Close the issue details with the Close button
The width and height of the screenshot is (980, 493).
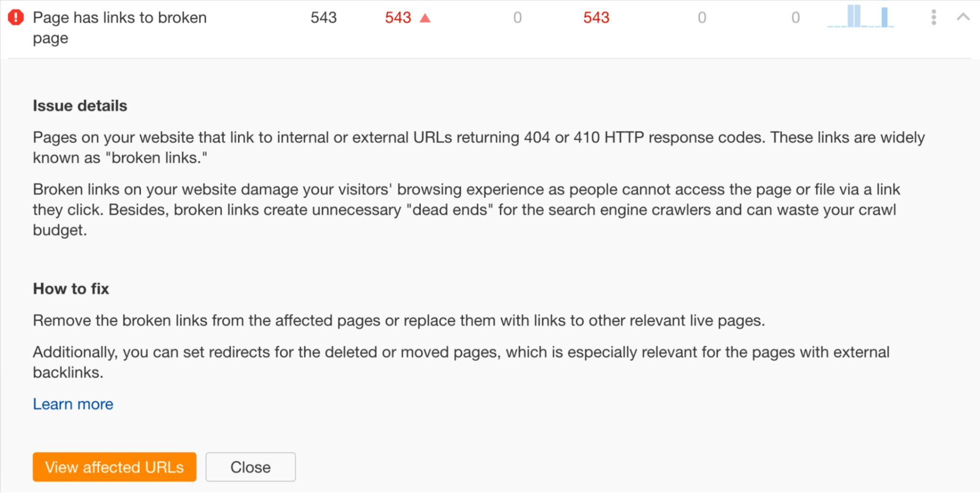(x=250, y=467)
